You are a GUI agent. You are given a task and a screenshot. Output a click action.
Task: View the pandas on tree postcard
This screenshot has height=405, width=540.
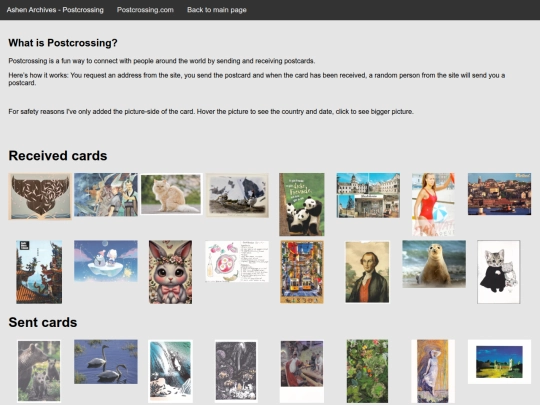tap(302, 204)
